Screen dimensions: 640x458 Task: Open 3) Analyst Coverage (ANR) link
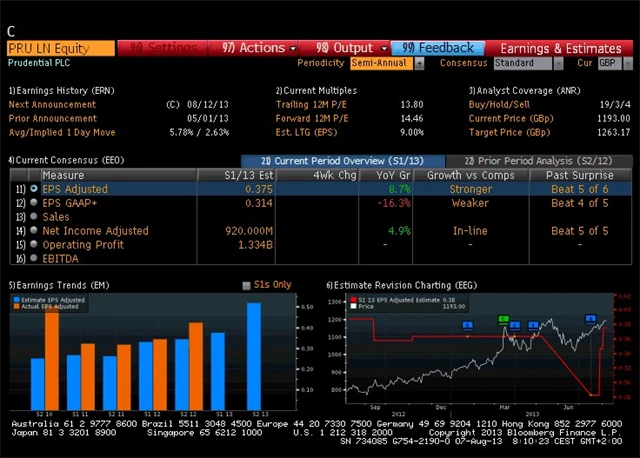(524, 91)
